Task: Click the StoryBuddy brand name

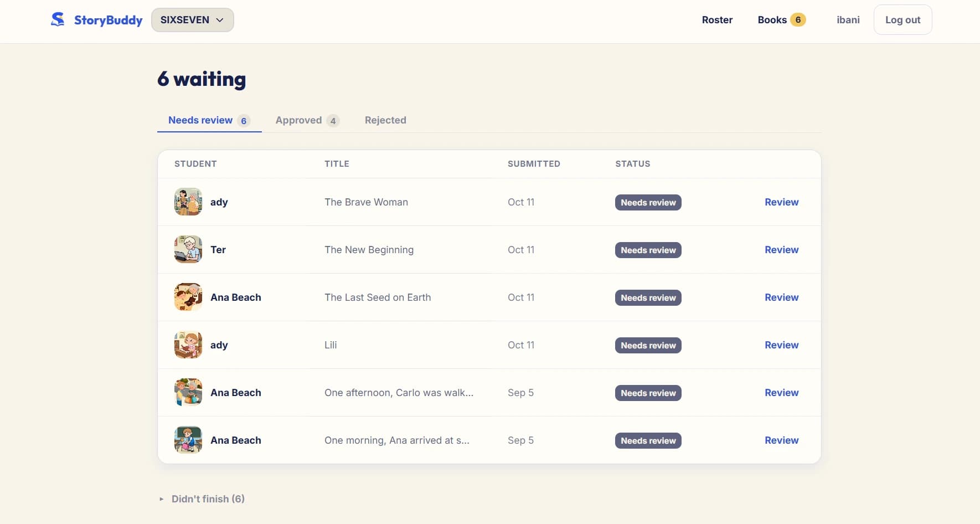Action: [109, 20]
